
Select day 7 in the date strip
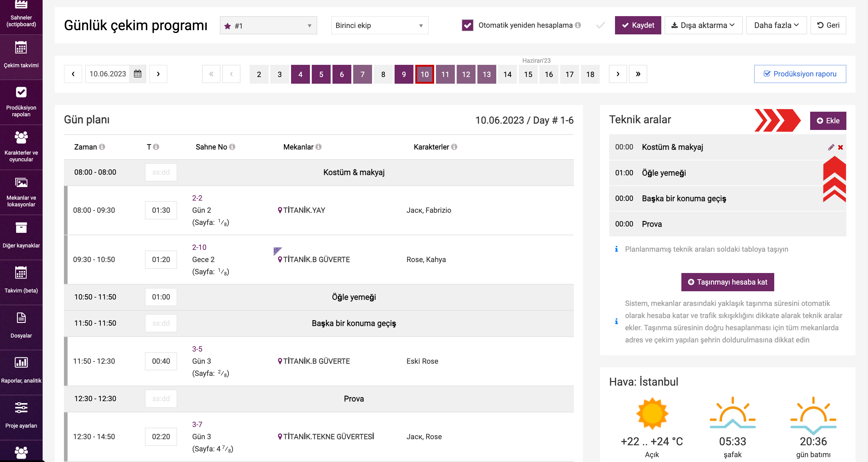[x=362, y=74]
